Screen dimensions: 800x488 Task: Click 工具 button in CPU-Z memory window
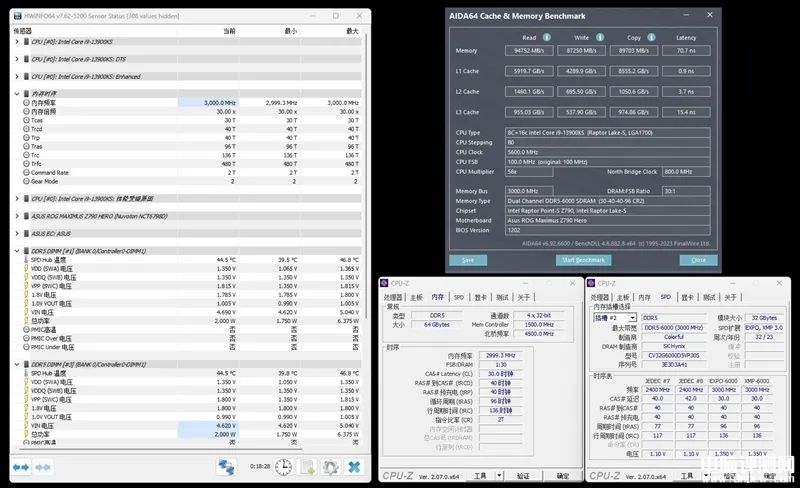tap(480, 476)
